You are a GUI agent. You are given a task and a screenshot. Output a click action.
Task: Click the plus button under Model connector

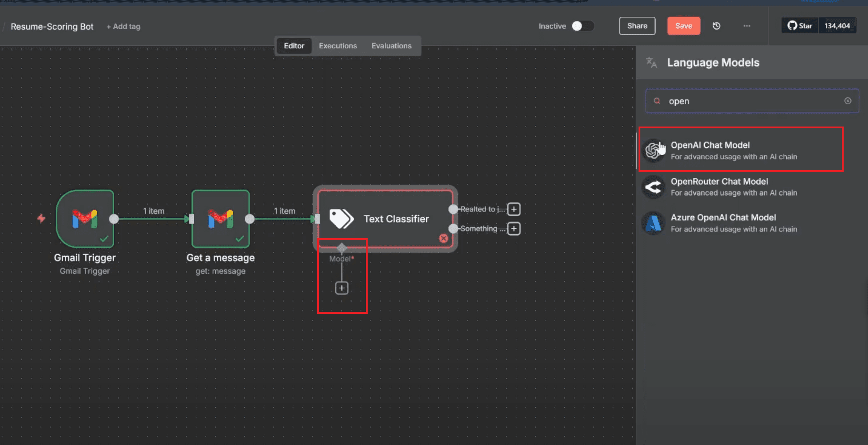(x=341, y=288)
